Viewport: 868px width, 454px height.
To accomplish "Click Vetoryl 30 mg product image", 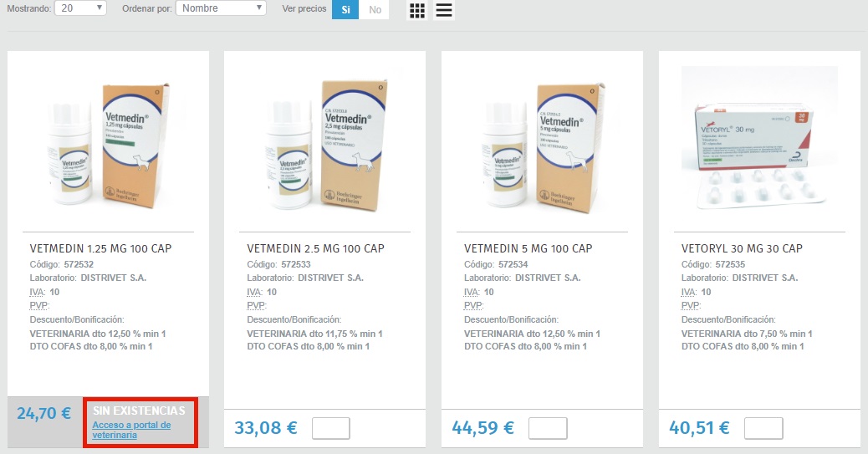I will [759, 139].
